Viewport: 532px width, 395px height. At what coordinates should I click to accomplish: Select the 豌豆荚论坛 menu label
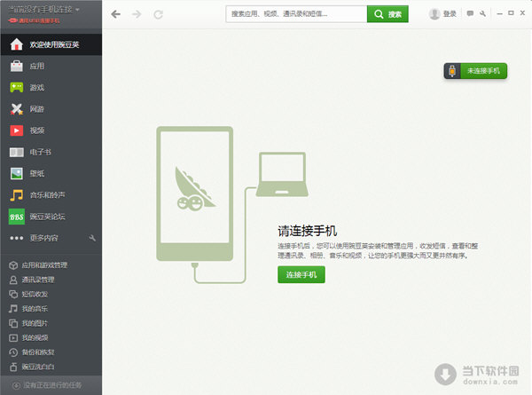(x=48, y=217)
